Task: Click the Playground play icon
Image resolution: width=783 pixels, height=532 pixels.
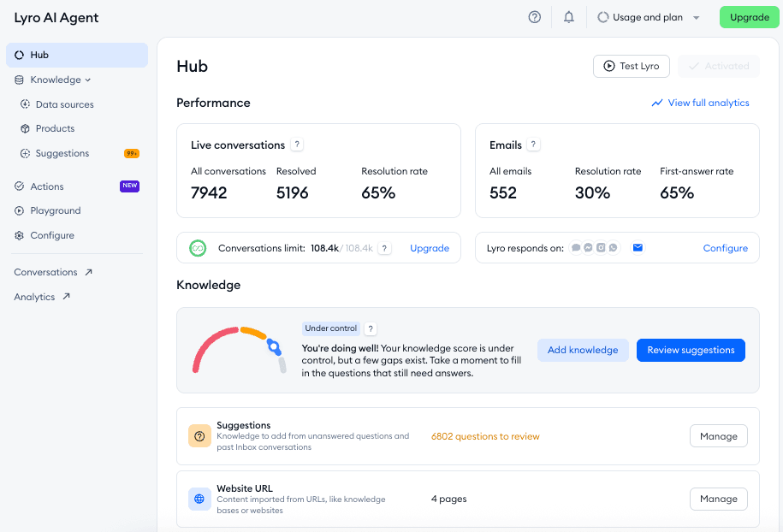Action: coord(19,210)
